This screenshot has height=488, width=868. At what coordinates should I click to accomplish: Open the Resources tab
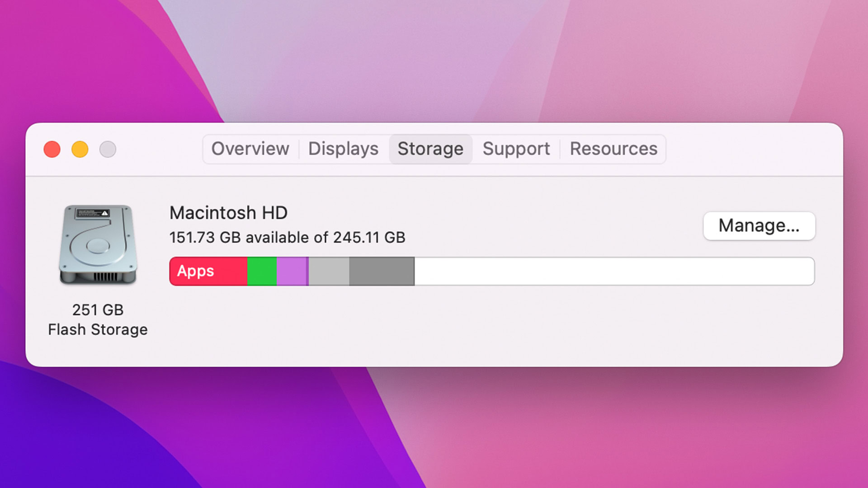coord(613,149)
